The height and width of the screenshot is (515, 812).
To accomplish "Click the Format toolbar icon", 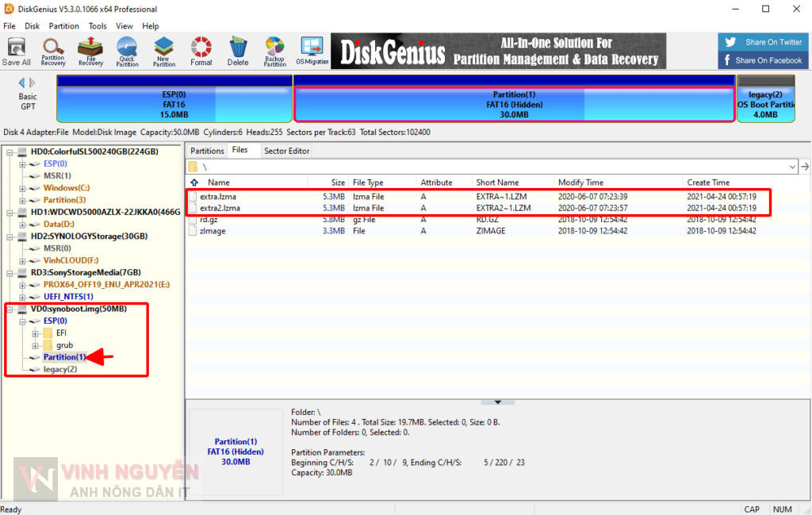I will point(201,51).
